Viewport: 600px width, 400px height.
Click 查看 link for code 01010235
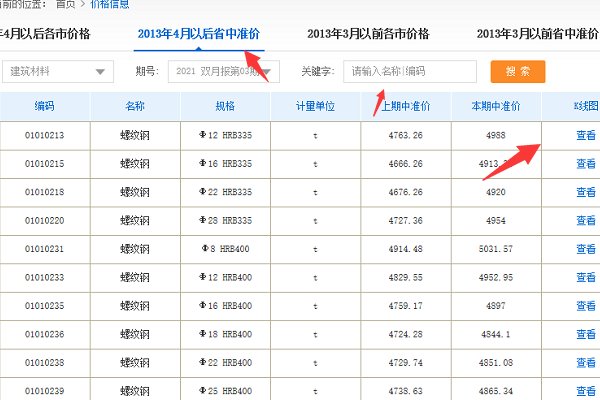[x=586, y=306]
